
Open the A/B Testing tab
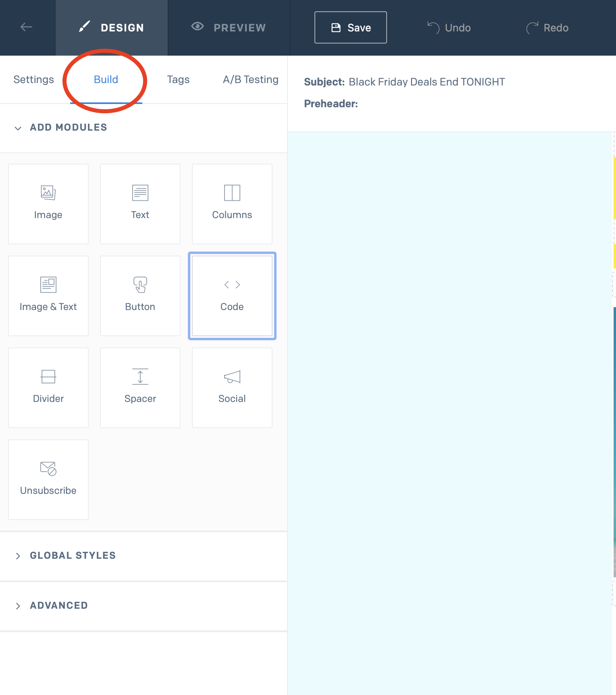coord(250,79)
